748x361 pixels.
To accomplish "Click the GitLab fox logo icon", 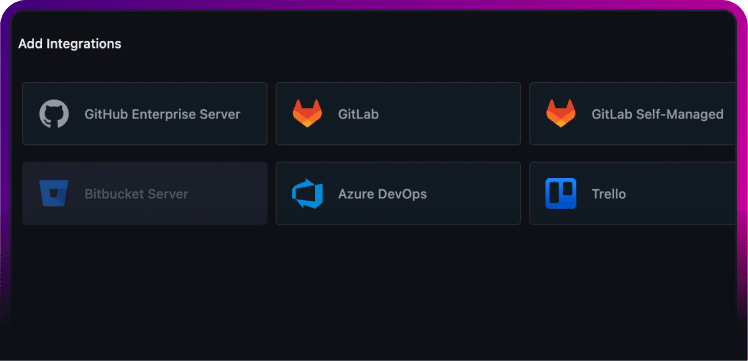I will click(307, 113).
